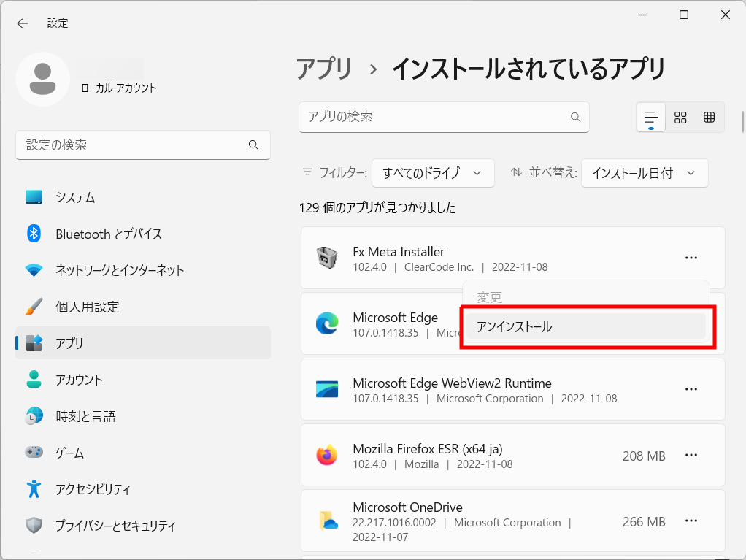Open 個人用設定 settings
Viewport: 746px width, 560px height.
[x=143, y=307]
